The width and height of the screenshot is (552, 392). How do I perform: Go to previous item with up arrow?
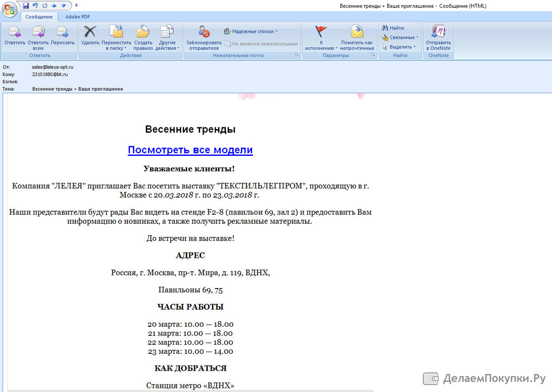pos(54,6)
